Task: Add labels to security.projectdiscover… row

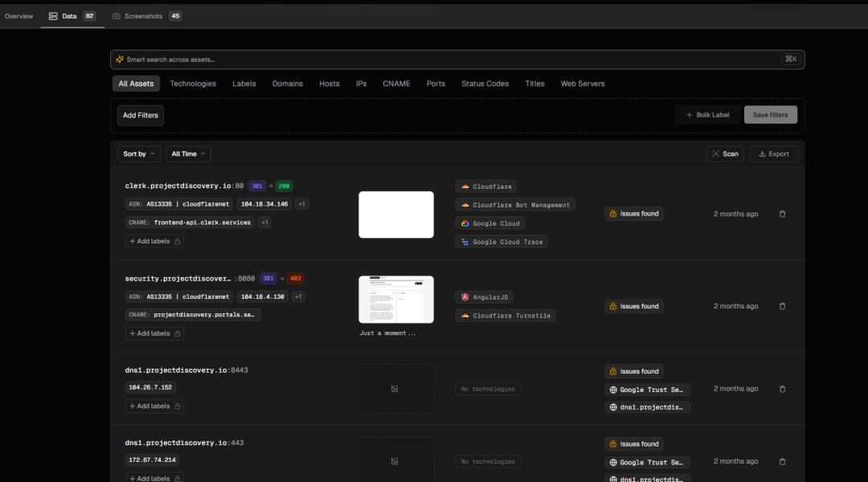Action: pyautogui.click(x=154, y=333)
